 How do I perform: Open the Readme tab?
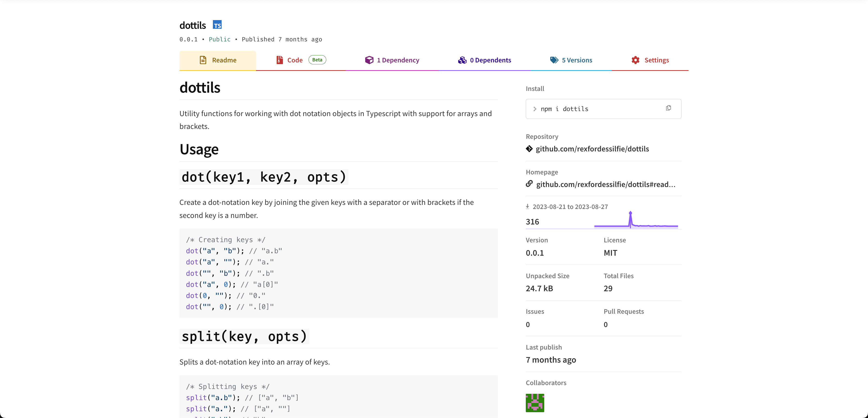click(x=218, y=60)
